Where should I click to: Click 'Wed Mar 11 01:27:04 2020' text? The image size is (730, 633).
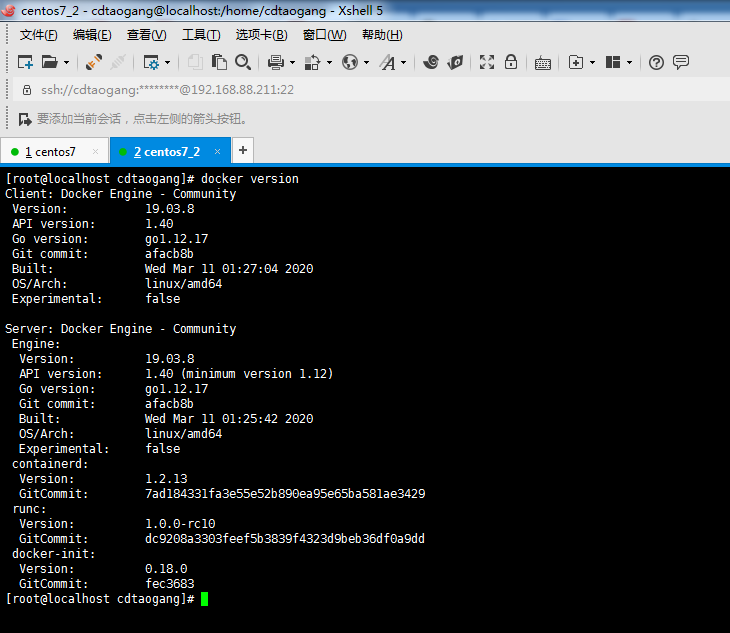coord(229,269)
